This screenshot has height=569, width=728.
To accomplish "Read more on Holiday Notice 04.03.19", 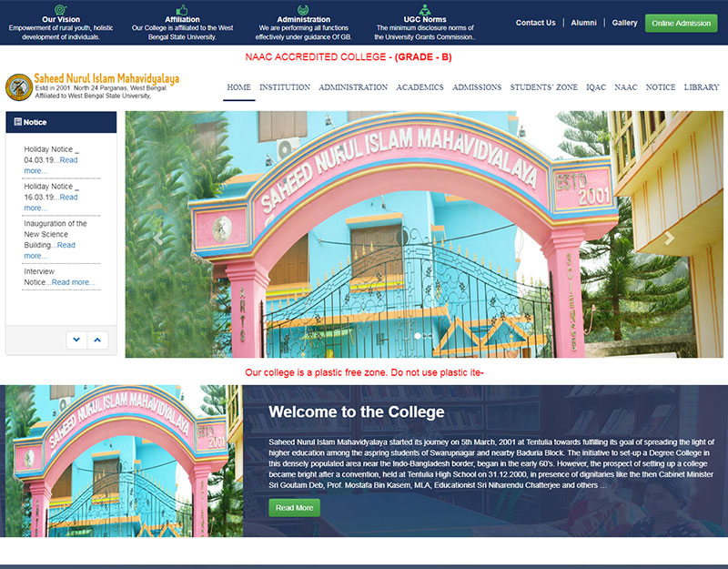I will (68, 160).
